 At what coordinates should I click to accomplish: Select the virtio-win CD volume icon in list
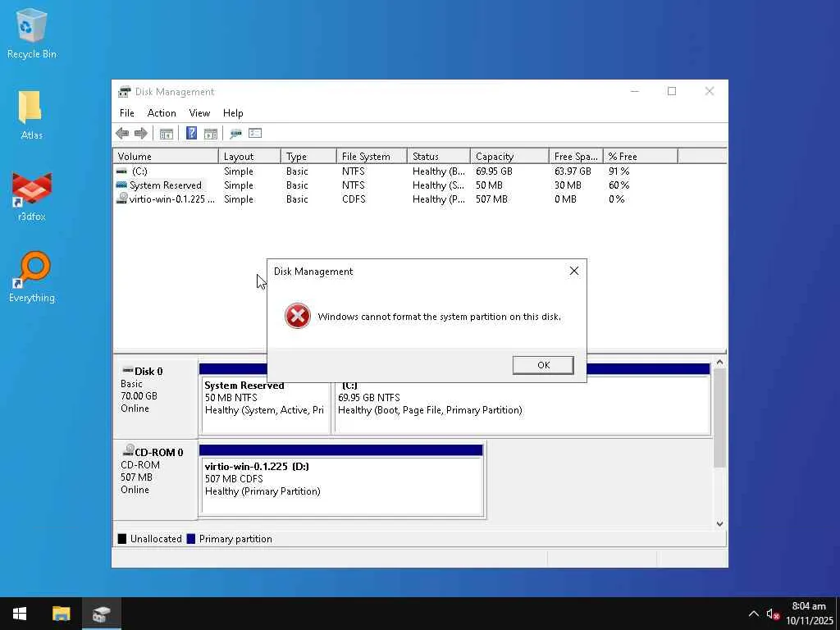[x=122, y=199]
